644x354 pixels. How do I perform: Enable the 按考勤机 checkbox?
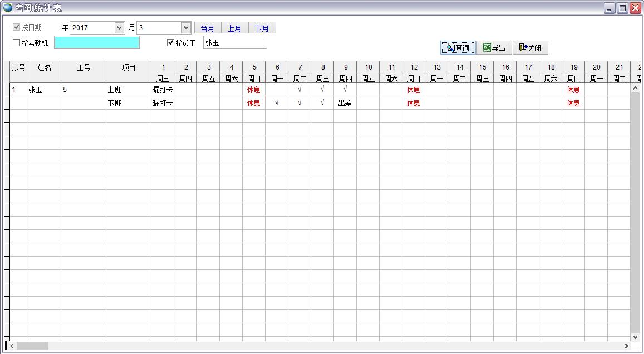click(x=16, y=43)
